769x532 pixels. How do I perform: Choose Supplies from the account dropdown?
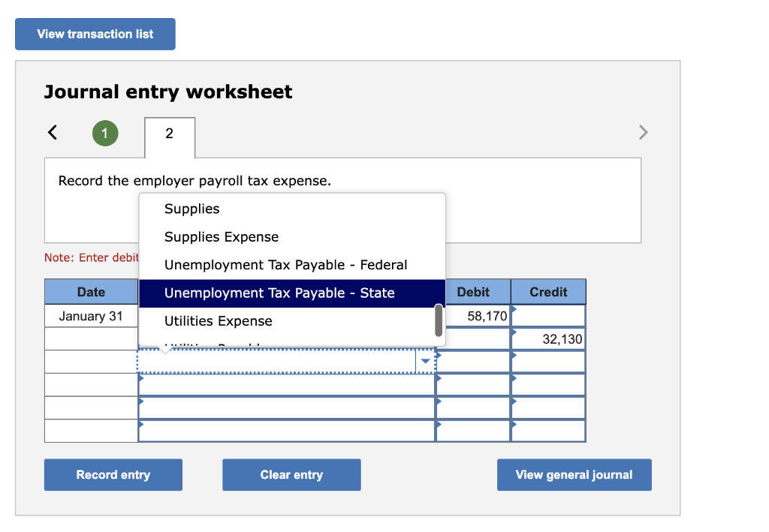[x=191, y=209]
